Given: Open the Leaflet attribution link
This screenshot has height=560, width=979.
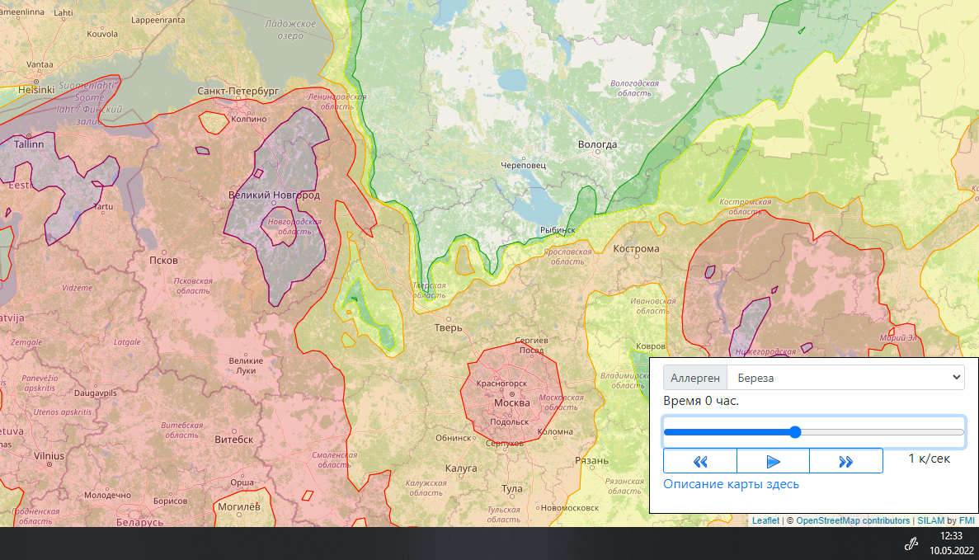Looking at the screenshot, I should click(x=765, y=520).
